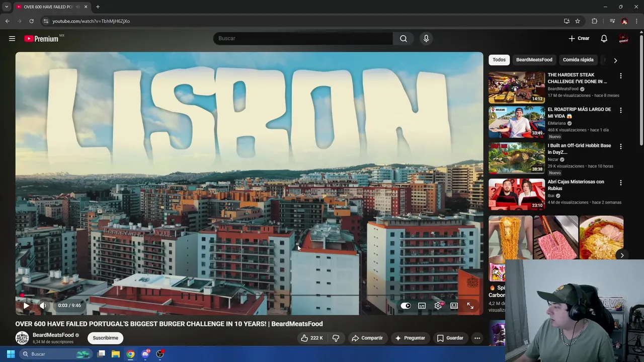Switch player to theater mode

(x=454, y=306)
